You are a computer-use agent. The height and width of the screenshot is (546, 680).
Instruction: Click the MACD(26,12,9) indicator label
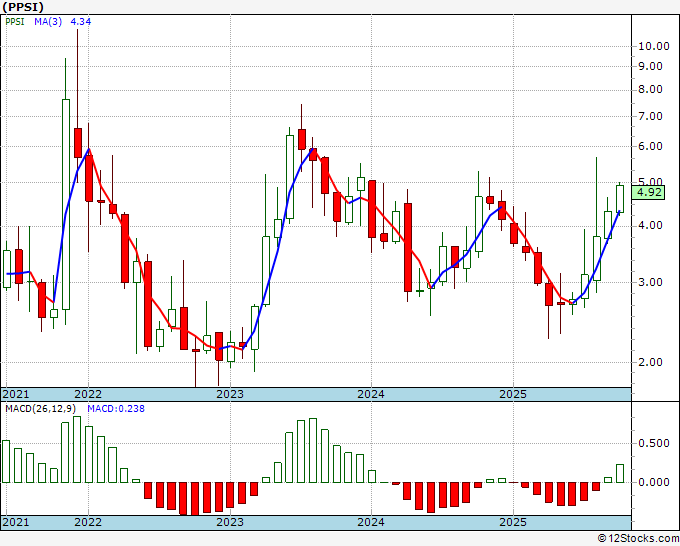click(x=41, y=409)
